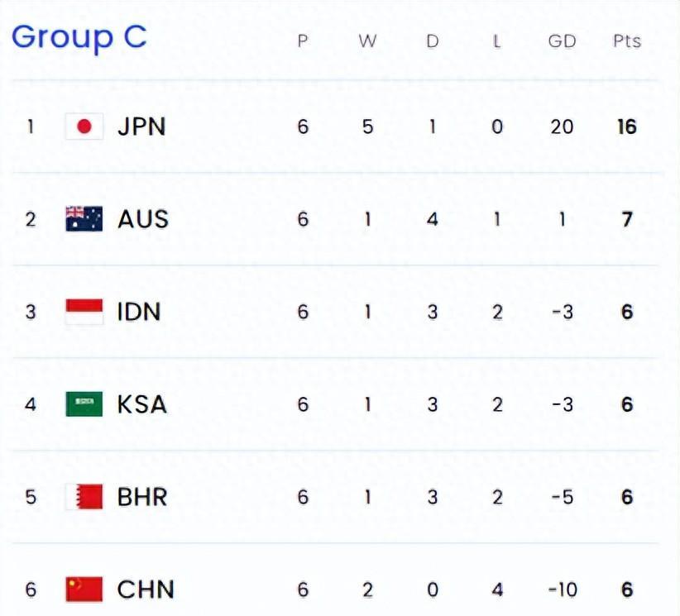Click the Group C heading
Image resolution: width=680 pixels, height=616 pixels.
click(79, 38)
